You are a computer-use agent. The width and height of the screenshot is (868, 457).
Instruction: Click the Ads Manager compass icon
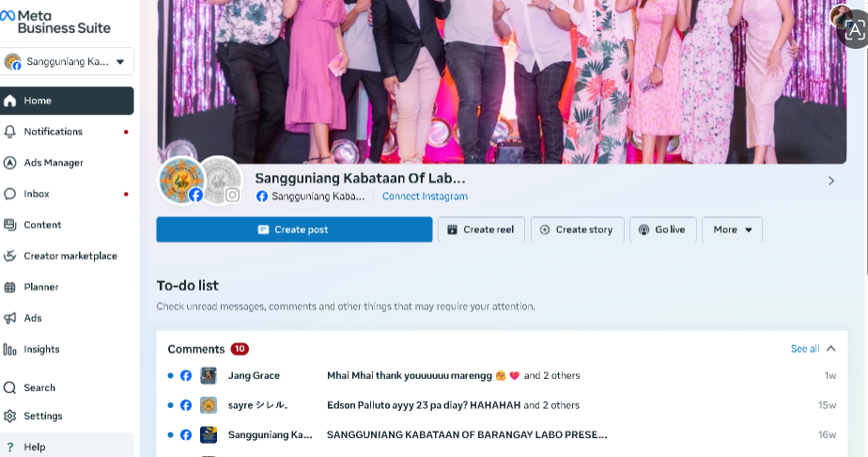[10, 163]
